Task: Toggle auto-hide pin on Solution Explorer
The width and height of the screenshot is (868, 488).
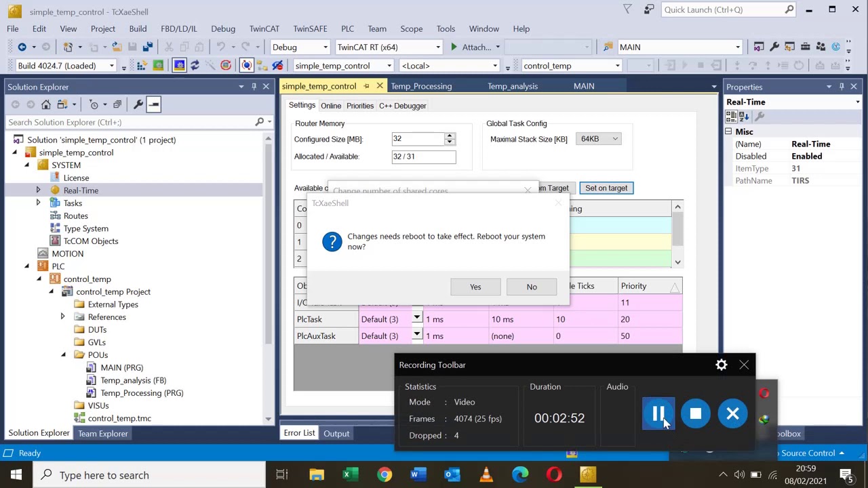Action: [254, 87]
